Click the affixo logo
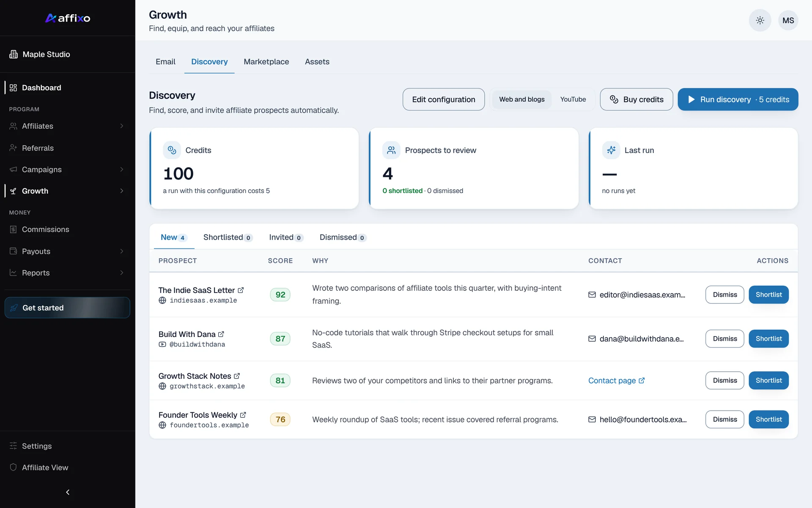Image resolution: width=812 pixels, height=508 pixels. point(68,18)
